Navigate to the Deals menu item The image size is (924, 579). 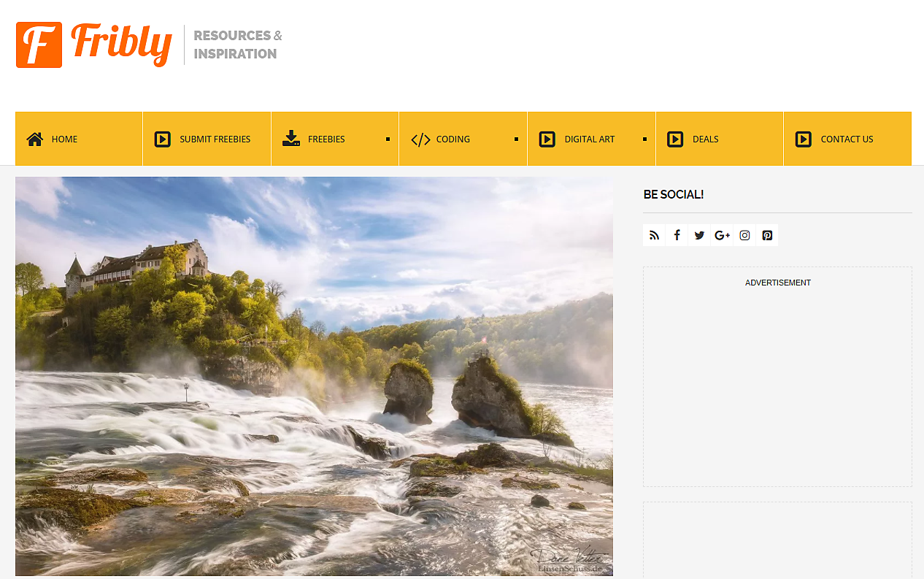click(704, 138)
